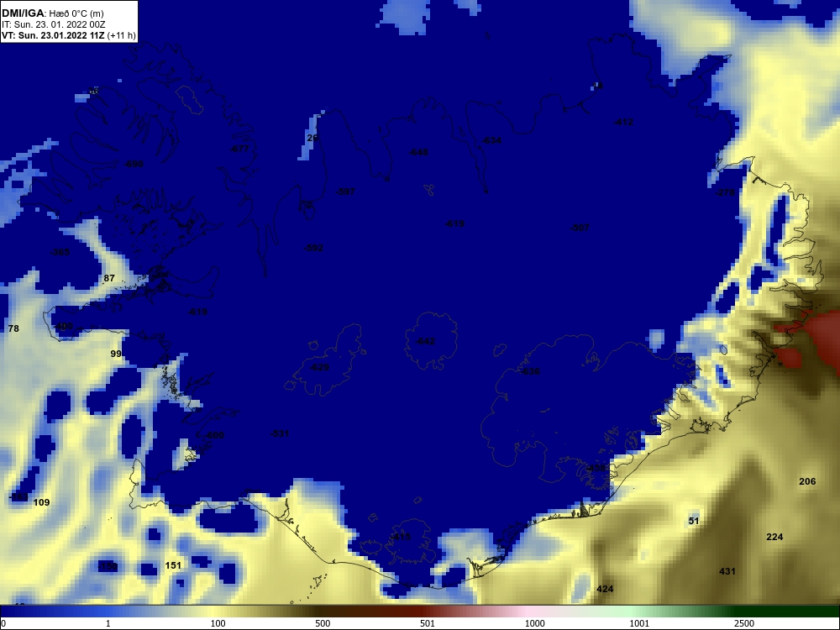Screen dimensions: 840x630
Task: Click the map value 151
Action: tap(173, 565)
